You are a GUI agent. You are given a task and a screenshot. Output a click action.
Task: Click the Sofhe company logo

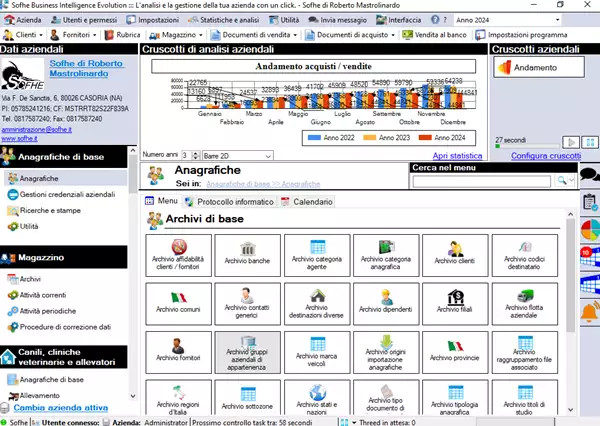tap(22, 75)
